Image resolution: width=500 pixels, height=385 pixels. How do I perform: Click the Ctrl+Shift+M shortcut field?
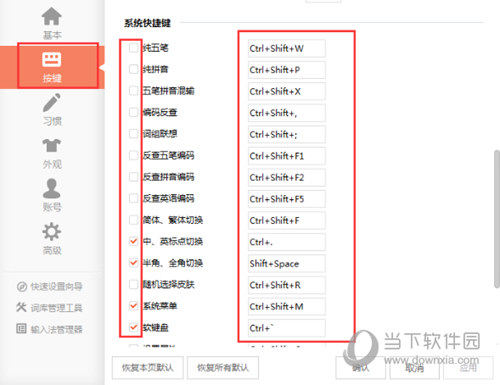[287, 307]
